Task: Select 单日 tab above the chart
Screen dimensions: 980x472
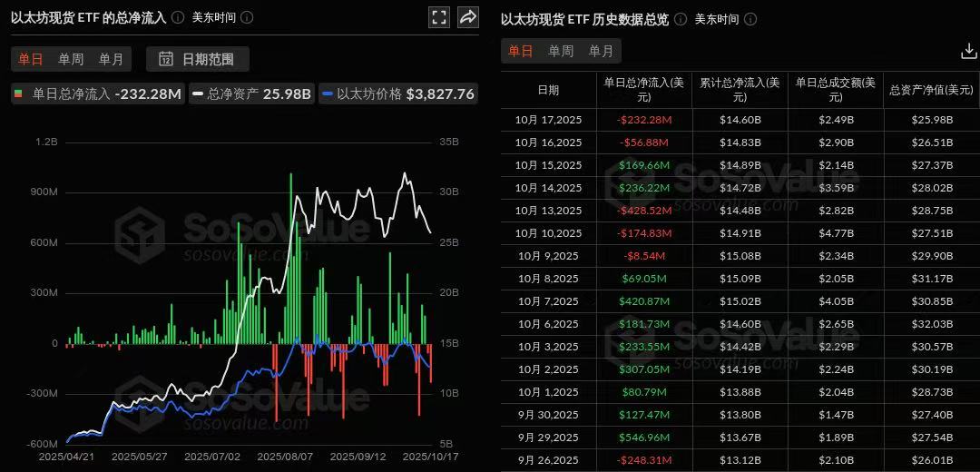Action: [31, 59]
